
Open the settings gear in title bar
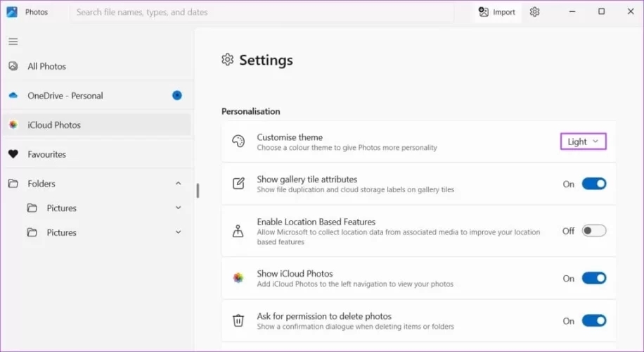pos(534,12)
